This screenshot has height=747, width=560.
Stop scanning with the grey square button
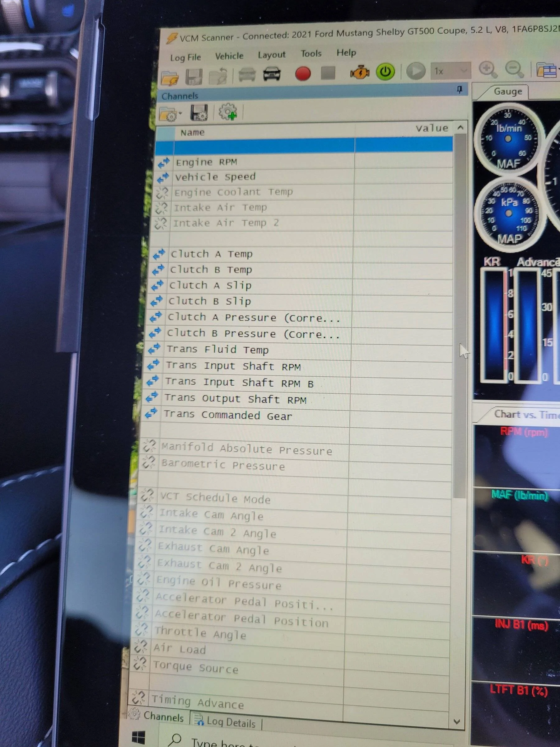[x=328, y=73]
